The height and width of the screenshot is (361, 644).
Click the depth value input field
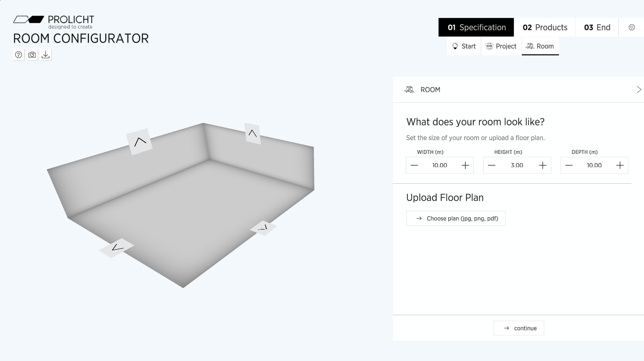pos(594,165)
